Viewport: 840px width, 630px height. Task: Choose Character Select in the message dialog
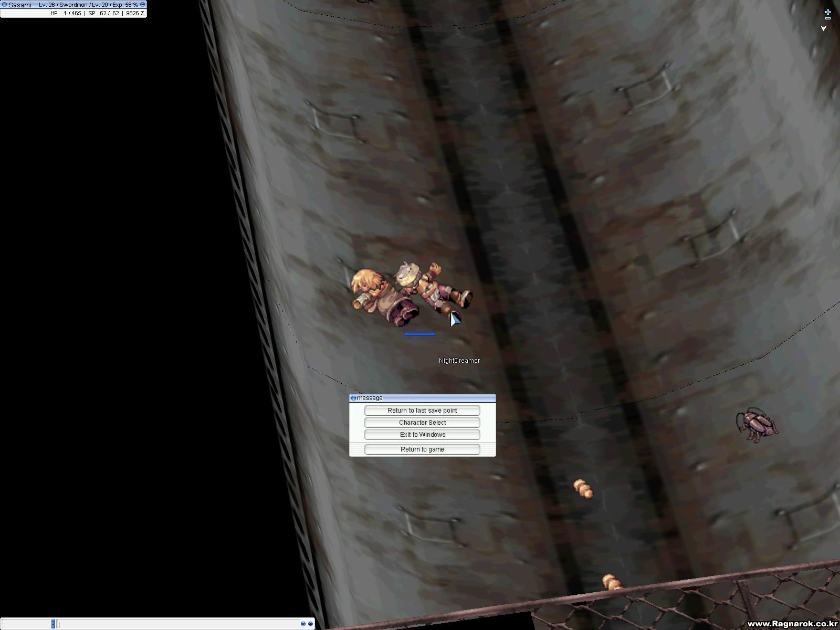(422, 423)
